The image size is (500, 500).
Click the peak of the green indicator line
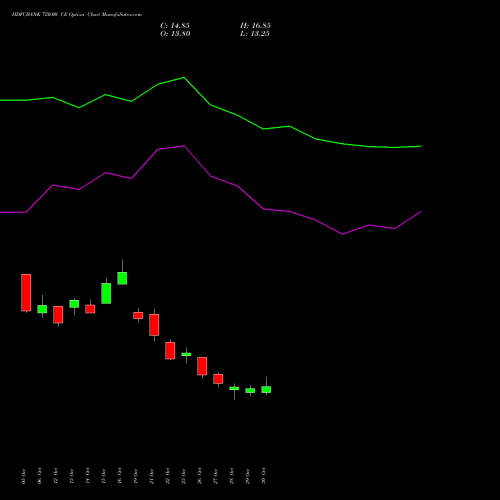coord(184,78)
